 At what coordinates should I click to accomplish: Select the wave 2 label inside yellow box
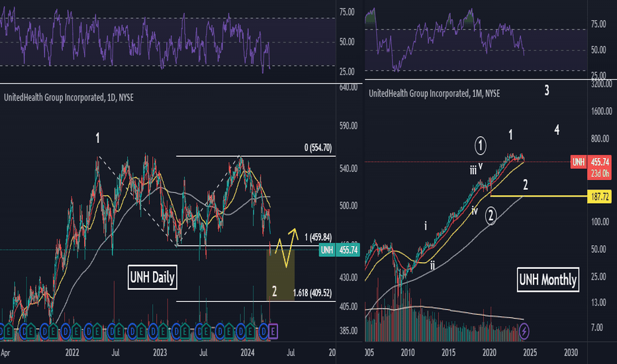coord(274,291)
